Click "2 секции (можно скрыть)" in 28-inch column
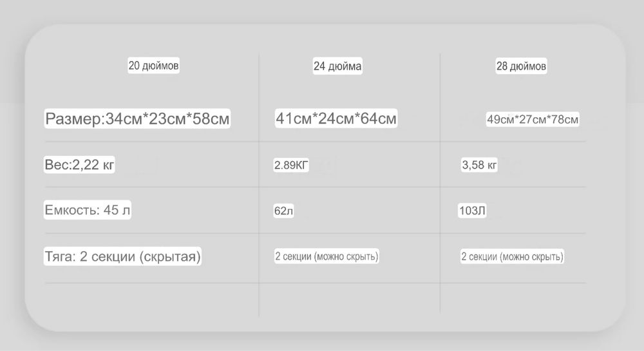This screenshot has height=351, width=644. pos(512,257)
